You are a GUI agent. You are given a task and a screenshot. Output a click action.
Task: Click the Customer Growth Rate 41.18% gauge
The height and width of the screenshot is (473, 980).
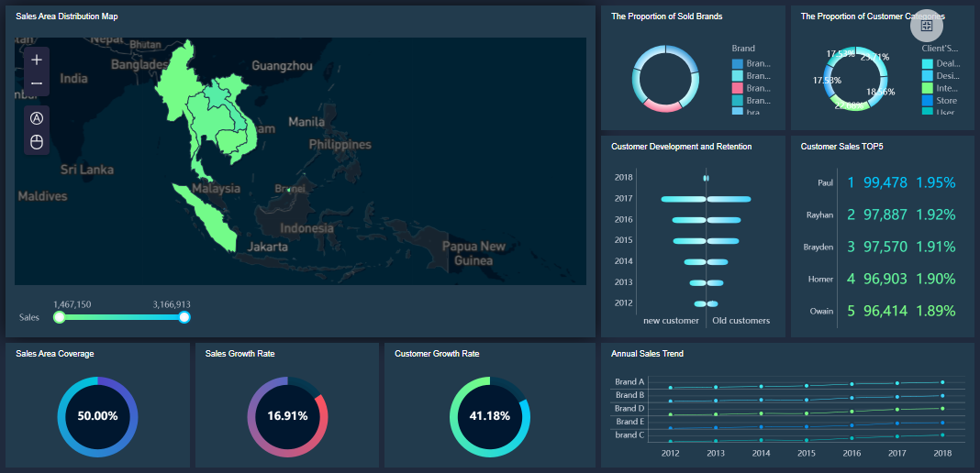click(x=489, y=415)
